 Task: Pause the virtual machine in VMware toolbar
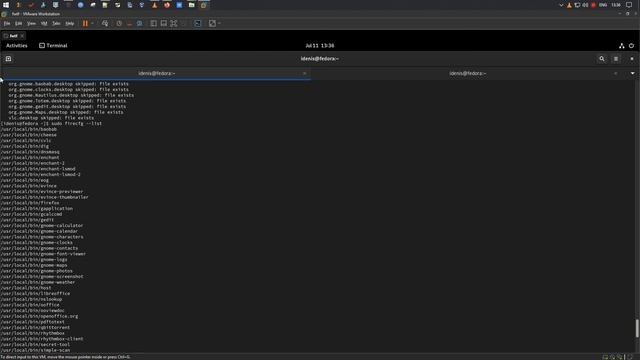(x=85, y=24)
